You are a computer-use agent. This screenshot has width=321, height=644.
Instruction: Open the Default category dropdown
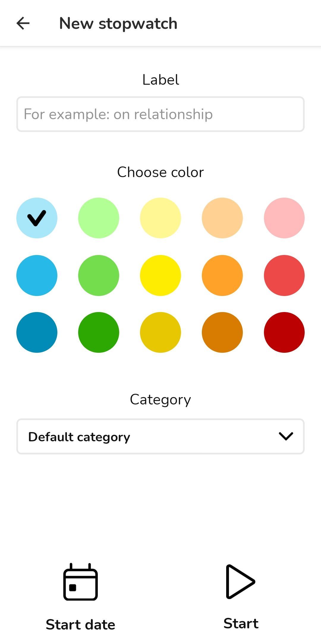160,437
